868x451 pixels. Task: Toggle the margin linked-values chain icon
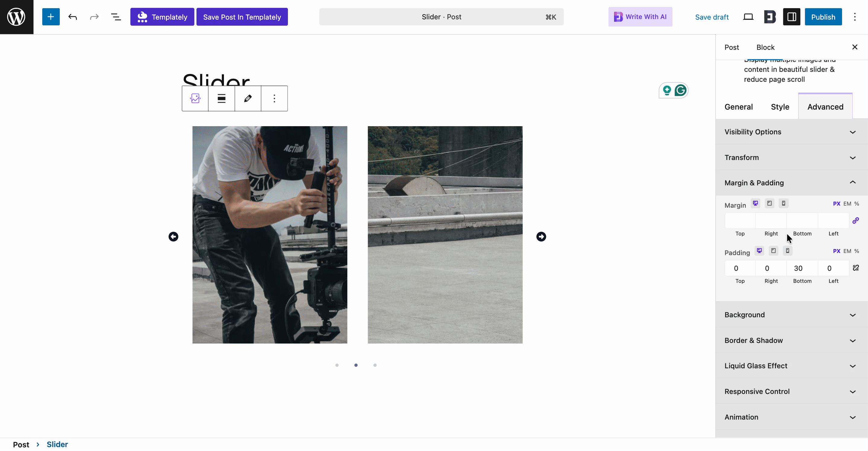[x=856, y=221]
